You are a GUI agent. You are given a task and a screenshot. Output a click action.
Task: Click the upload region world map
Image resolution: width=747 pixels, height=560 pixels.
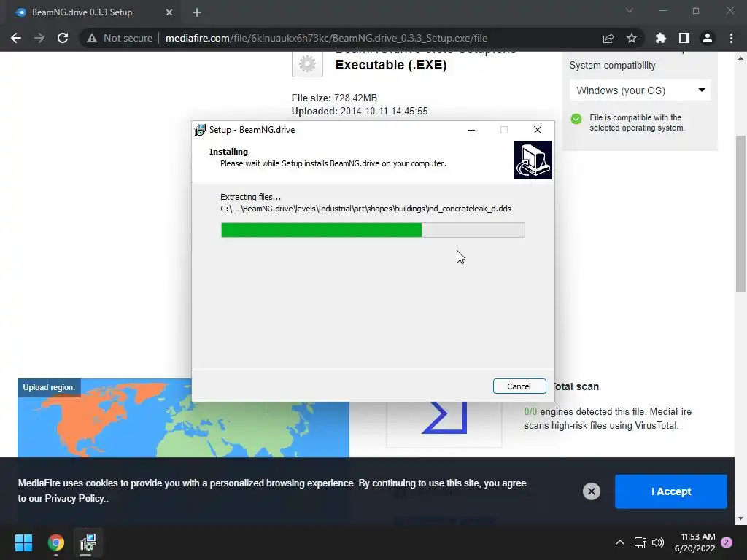(x=183, y=418)
